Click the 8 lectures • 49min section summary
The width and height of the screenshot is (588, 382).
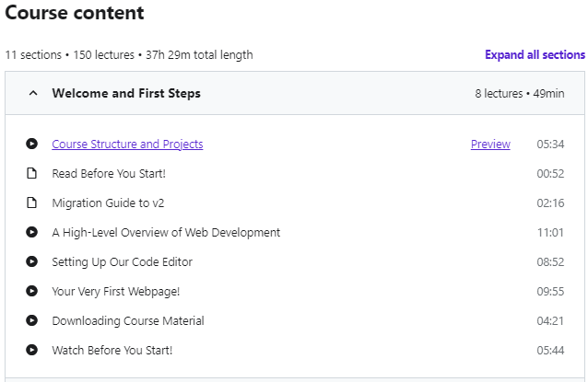click(x=523, y=93)
